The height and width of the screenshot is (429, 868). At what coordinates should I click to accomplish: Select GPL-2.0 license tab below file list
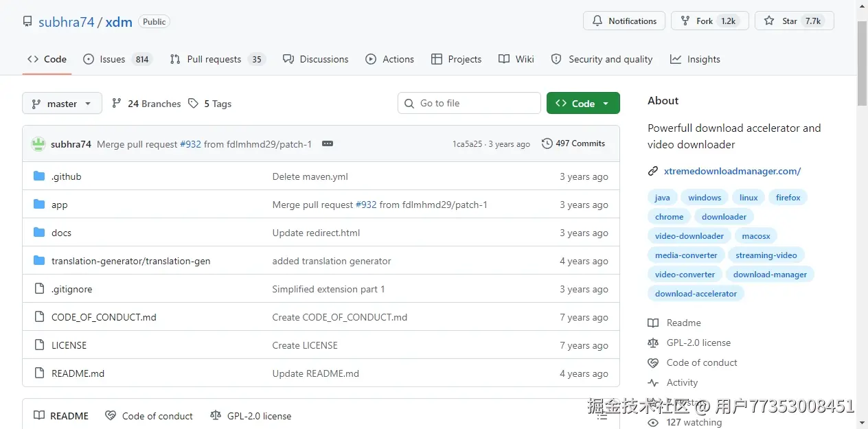click(x=251, y=416)
